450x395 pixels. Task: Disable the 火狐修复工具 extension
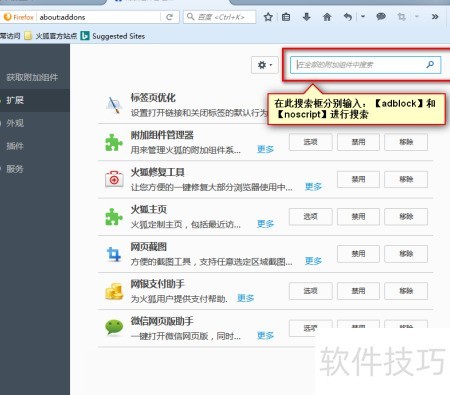pos(358,179)
